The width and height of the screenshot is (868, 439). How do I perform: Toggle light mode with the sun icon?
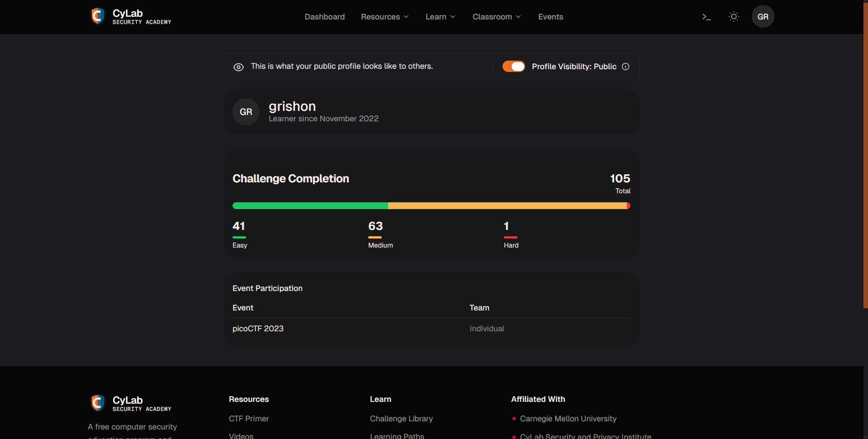pos(734,17)
